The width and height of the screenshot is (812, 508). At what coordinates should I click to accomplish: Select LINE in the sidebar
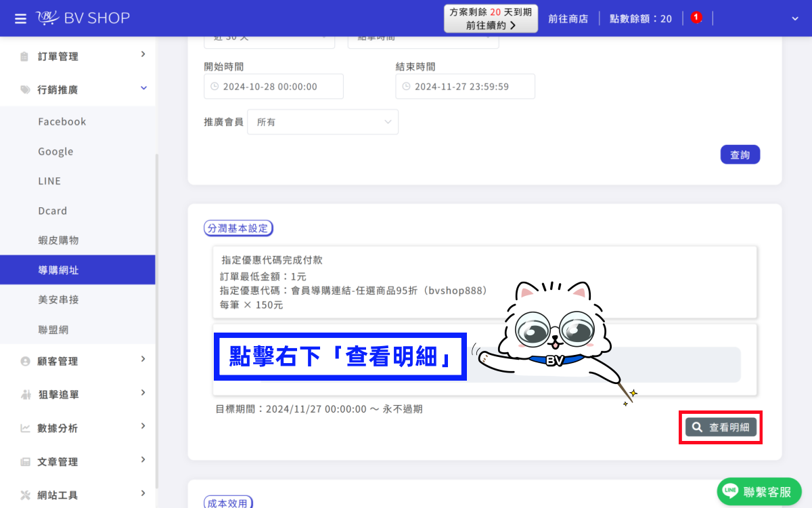click(x=49, y=182)
